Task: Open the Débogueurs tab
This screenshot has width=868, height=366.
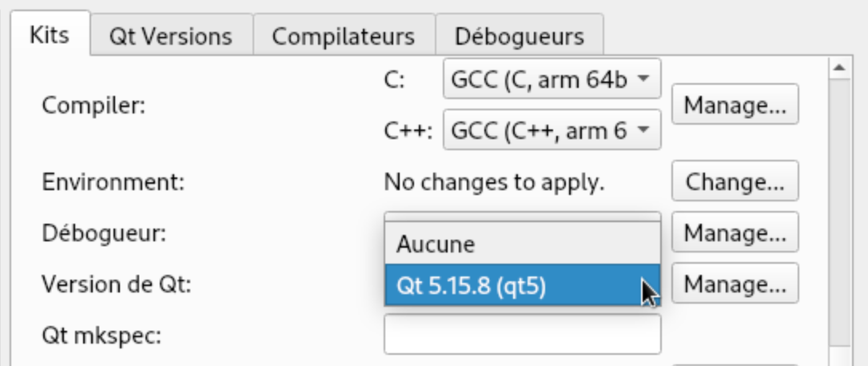Action: tap(519, 37)
